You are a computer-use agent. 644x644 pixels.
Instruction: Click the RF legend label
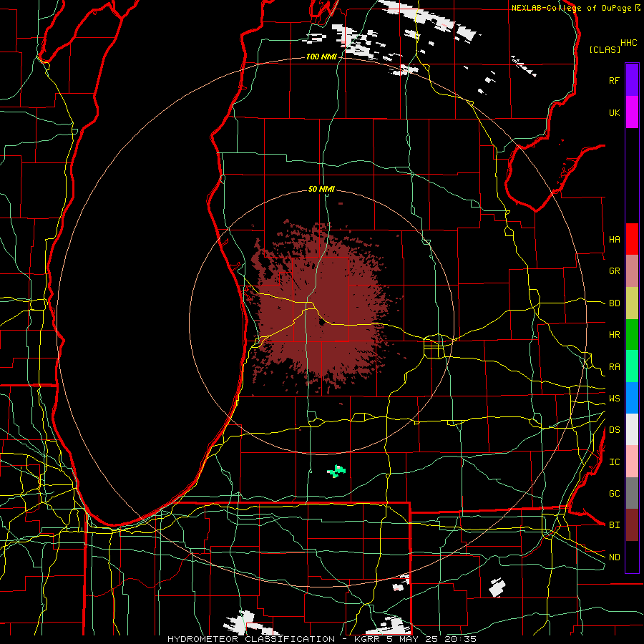point(614,80)
